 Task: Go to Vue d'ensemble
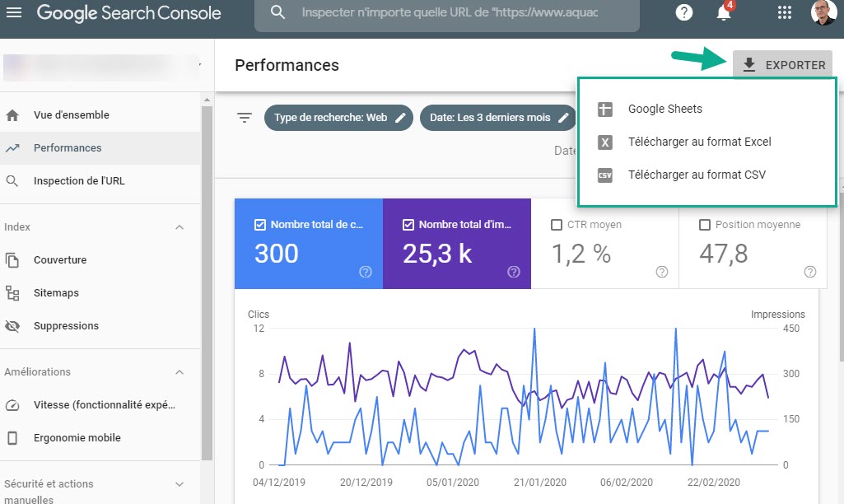[x=100, y=115]
